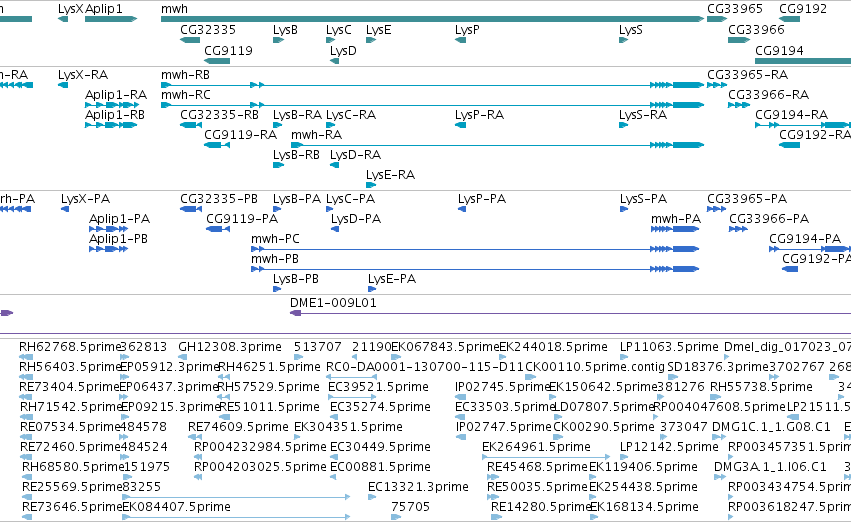This screenshot has height=522, width=851.
Task: Open the Aplip1 gene feature
Action: point(111,19)
